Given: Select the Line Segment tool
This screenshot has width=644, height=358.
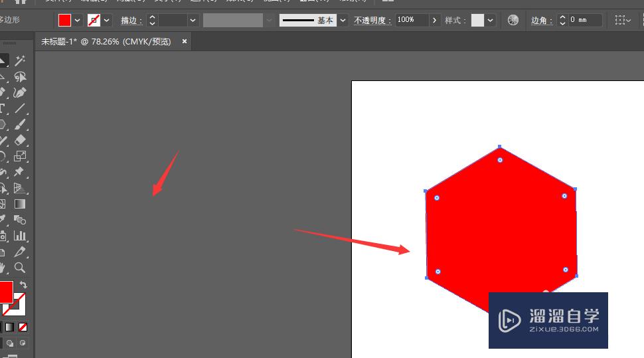Looking at the screenshot, I should click(20, 108).
